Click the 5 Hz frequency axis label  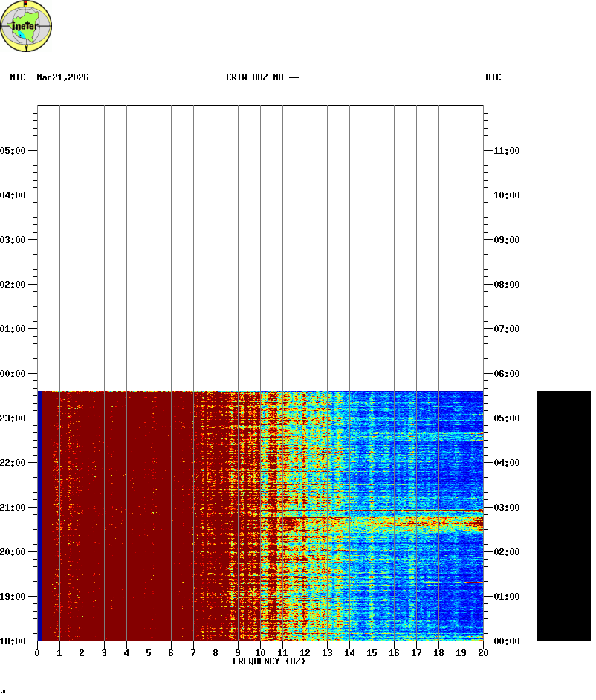pos(149,653)
